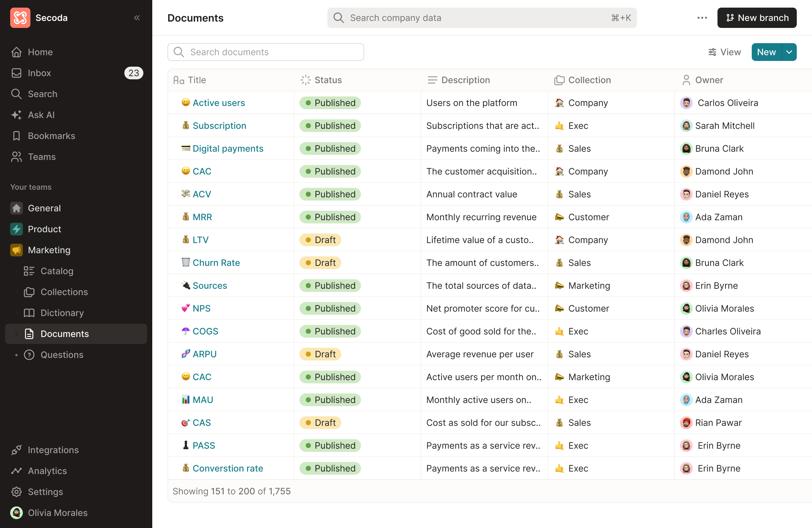This screenshot has height=528, width=812.
Task: Click the Catalog list icon
Action: pos(29,271)
